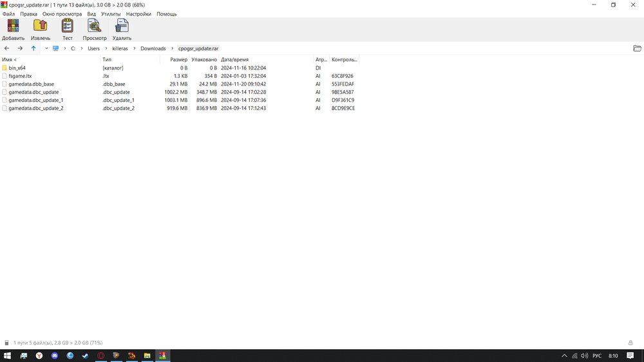Open the Windows Start menu
644x362 pixels.
(x=7, y=356)
